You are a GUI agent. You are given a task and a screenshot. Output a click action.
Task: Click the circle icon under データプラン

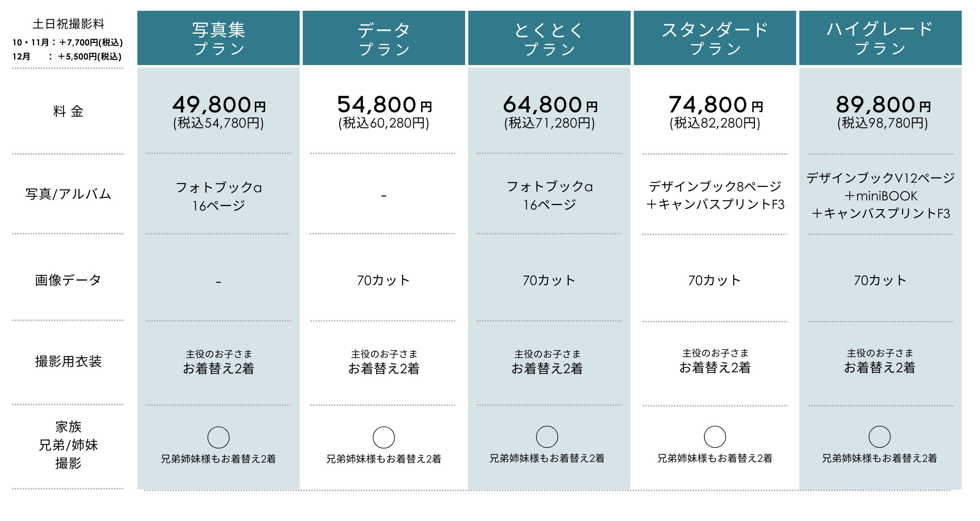pos(384,437)
